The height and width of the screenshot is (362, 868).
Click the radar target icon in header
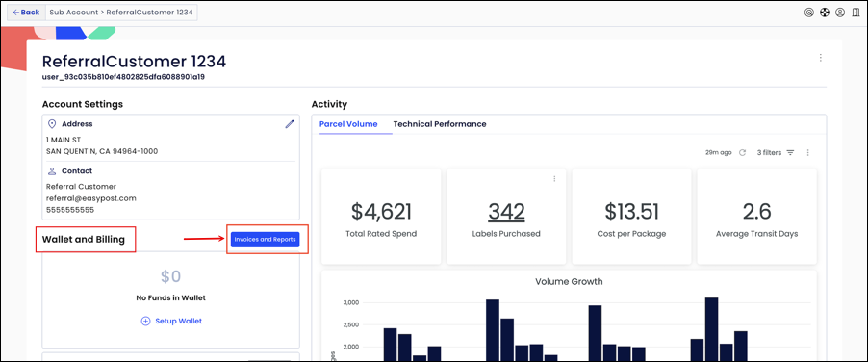(808, 13)
